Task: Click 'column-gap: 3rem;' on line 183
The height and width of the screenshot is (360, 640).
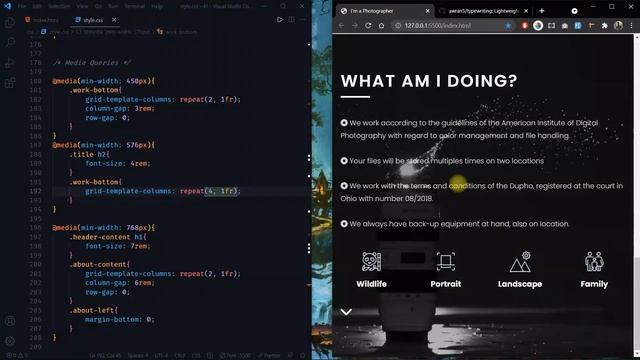Action: [120, 109]
